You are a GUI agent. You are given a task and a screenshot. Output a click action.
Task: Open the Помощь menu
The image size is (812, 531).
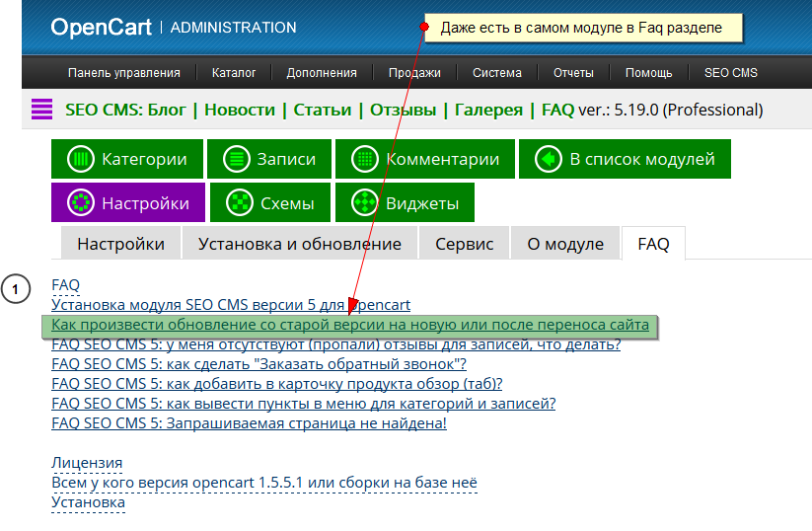(x=648, y=72)
